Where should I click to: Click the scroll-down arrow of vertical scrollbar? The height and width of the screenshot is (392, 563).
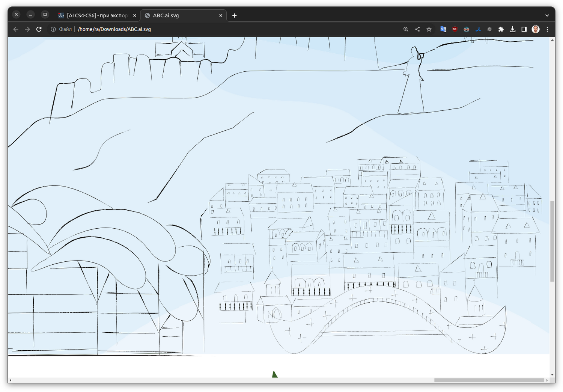[552, 375]
